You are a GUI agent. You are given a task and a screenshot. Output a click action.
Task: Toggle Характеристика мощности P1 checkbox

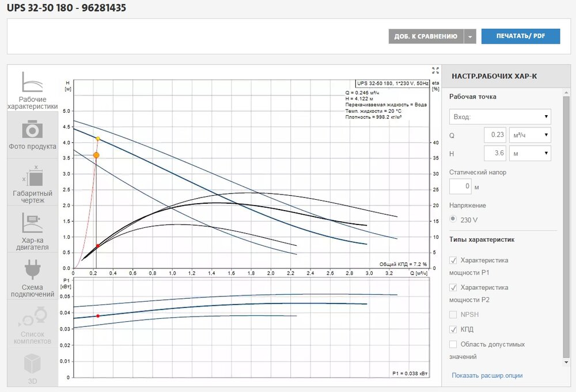click(x=453, y=260)
